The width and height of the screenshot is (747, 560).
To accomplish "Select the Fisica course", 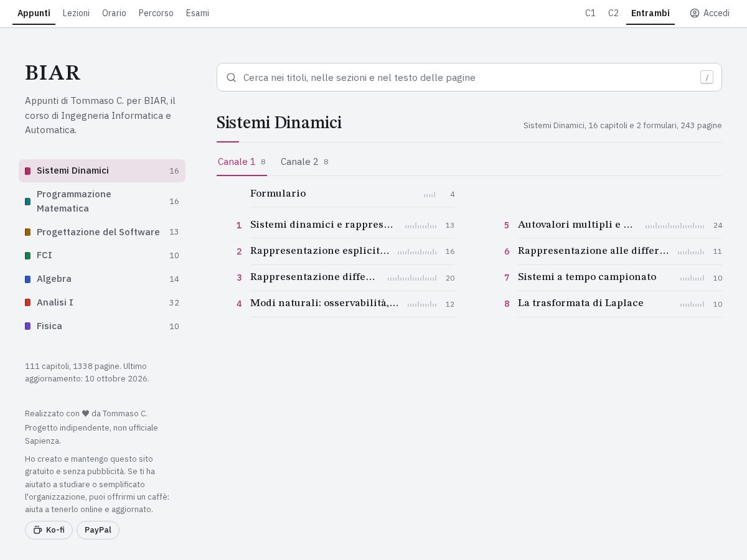I will coord(102,326).
